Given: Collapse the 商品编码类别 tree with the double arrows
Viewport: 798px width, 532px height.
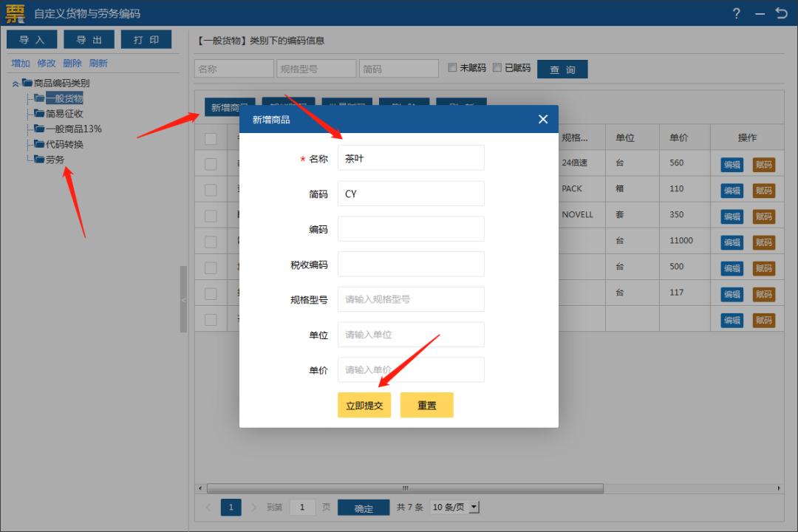Looking at the screenshot, I should 16,83.
